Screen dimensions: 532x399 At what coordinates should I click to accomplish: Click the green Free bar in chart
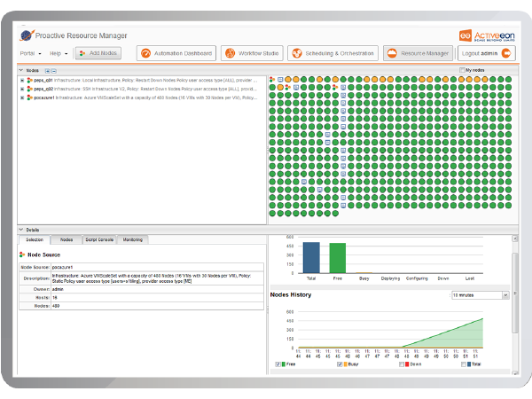(338, 258)
